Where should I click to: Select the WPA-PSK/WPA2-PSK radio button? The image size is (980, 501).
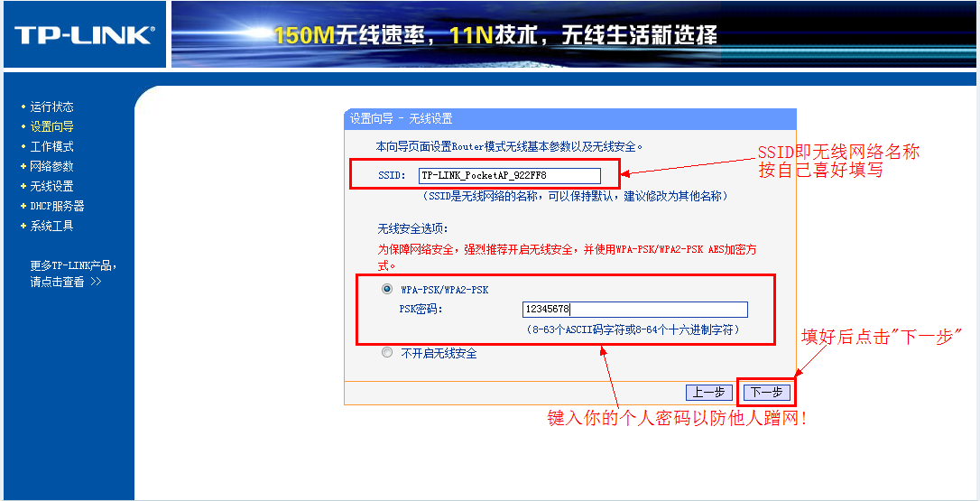(x=386, y=289)
